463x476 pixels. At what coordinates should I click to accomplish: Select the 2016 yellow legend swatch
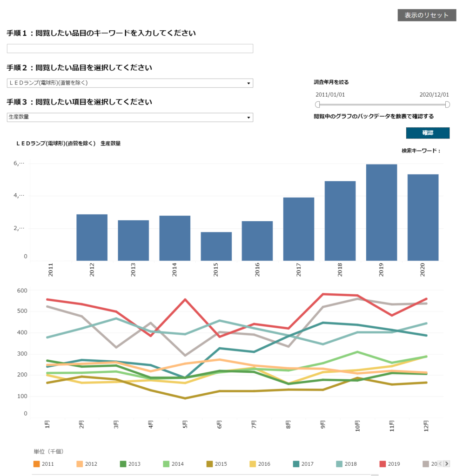(253, 463)
